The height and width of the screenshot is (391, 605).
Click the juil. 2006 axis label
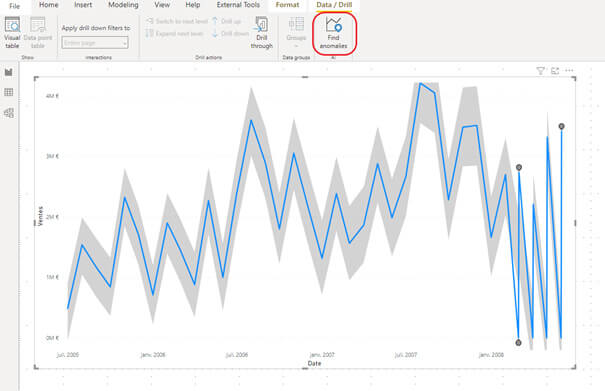tap(237, 355)
